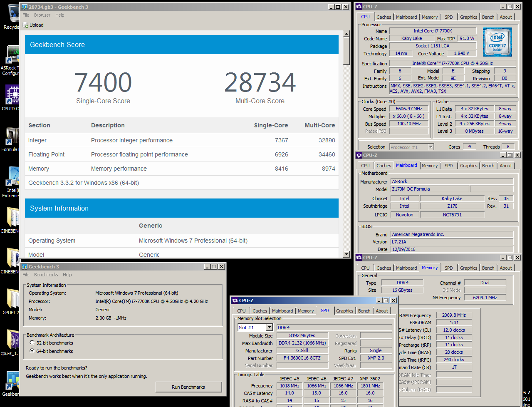Click the Z170M OC Formula model field
The height and width of the screenshot is (407, 532).
click(430, 189)
